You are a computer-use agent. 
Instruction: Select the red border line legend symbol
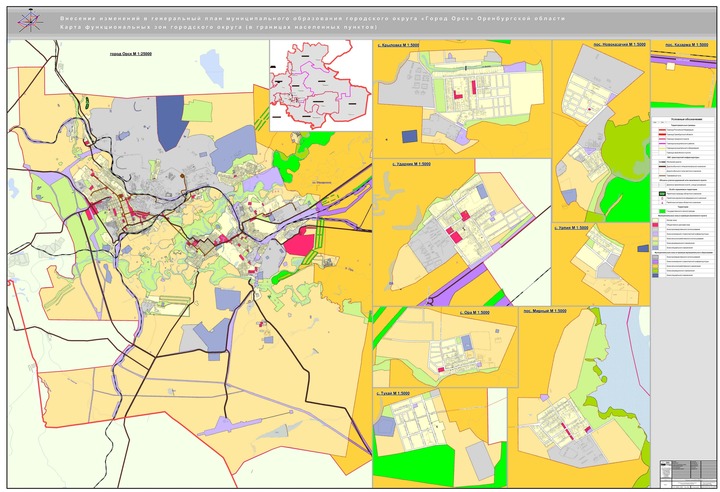tap(662, 134)
